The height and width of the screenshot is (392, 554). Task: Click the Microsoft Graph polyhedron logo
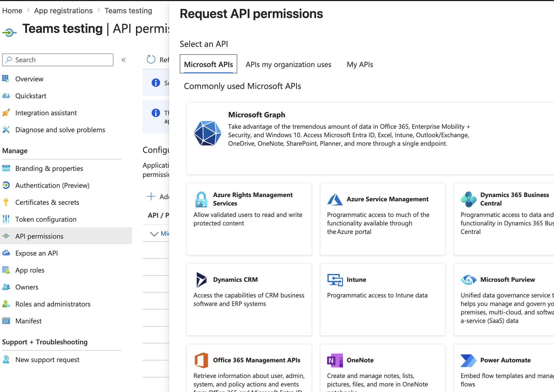pyautogui.click(x=208, y=133)
